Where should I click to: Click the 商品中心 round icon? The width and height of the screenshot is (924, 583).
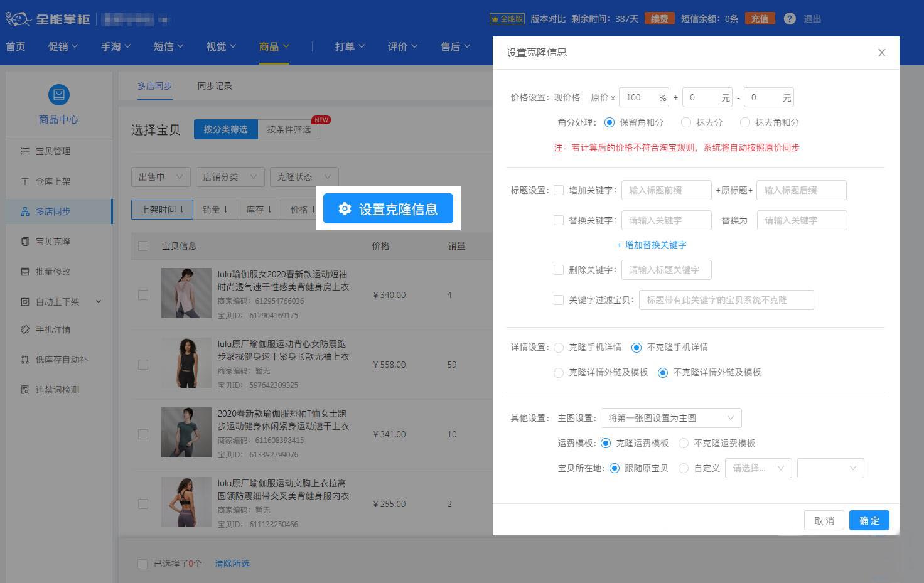coord(59,95)
